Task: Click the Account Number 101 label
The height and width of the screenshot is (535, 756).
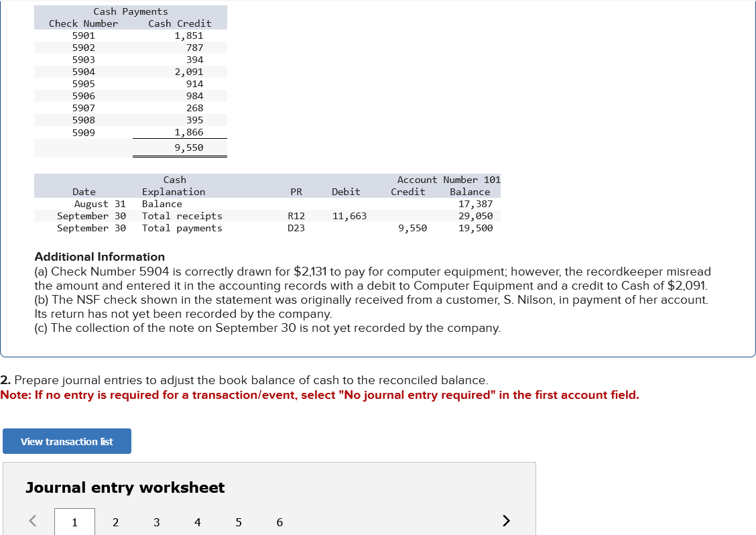Action: point(448,180)
